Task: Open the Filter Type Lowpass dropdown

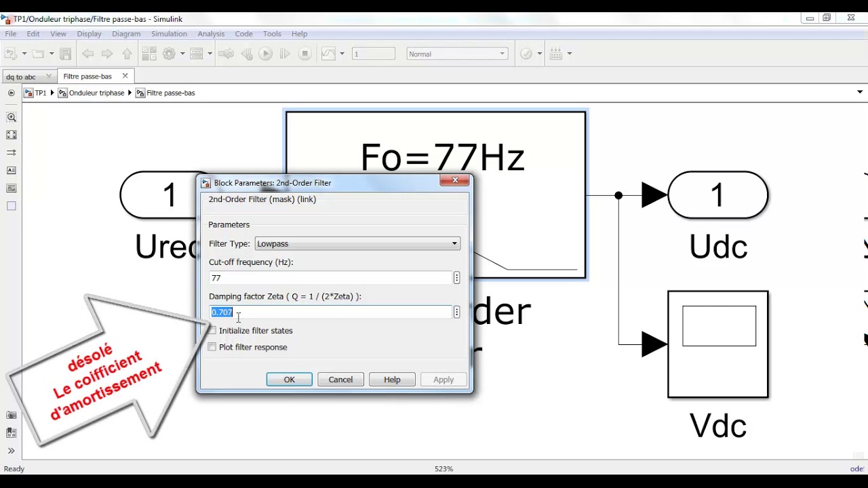Action: click(357, 243)
